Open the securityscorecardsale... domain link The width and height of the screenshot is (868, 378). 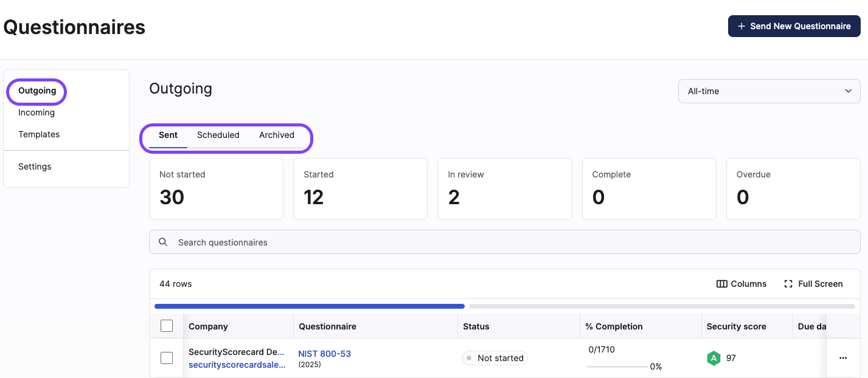point(237,365)
